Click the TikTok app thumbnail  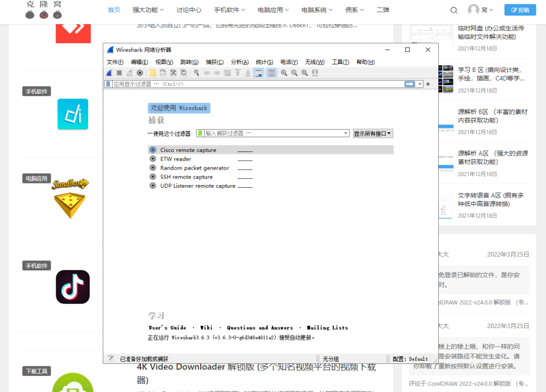coord(73,287)
